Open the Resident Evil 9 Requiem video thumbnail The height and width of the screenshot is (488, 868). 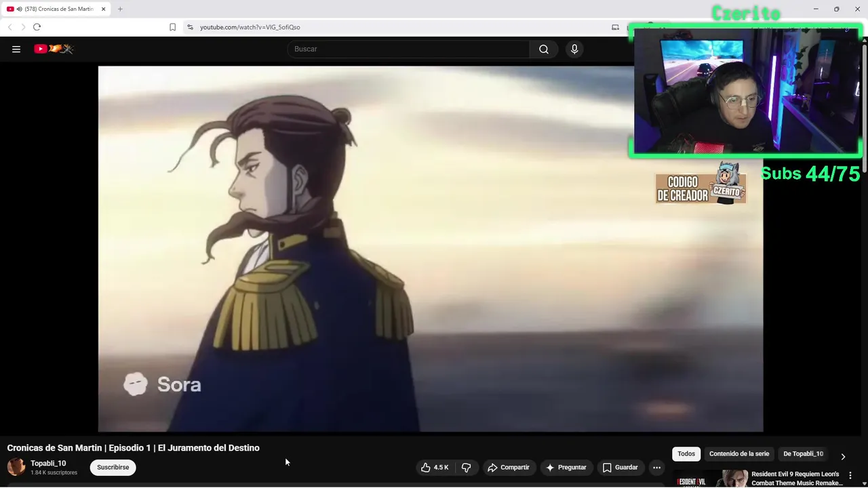[709, 478]
